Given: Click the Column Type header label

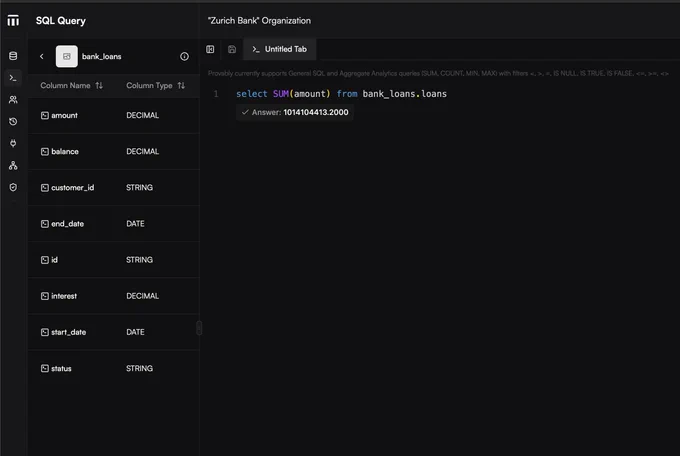Looking at the screenshot, I should click(149, 85).
